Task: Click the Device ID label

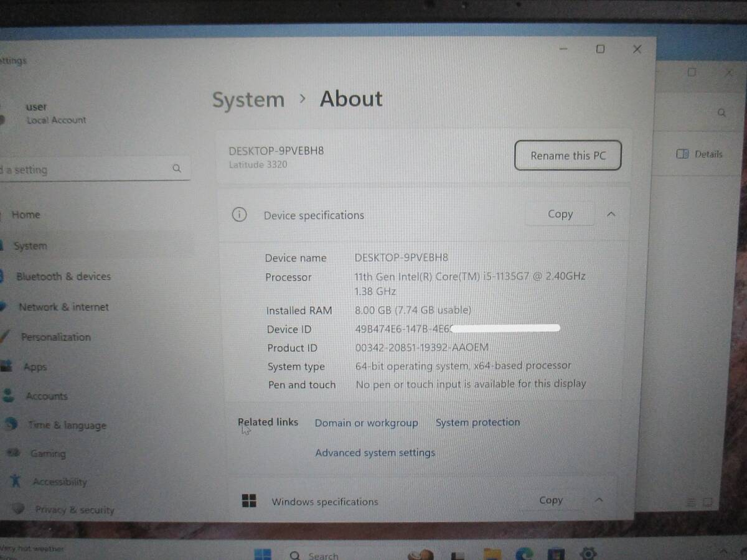Action: 289,329
